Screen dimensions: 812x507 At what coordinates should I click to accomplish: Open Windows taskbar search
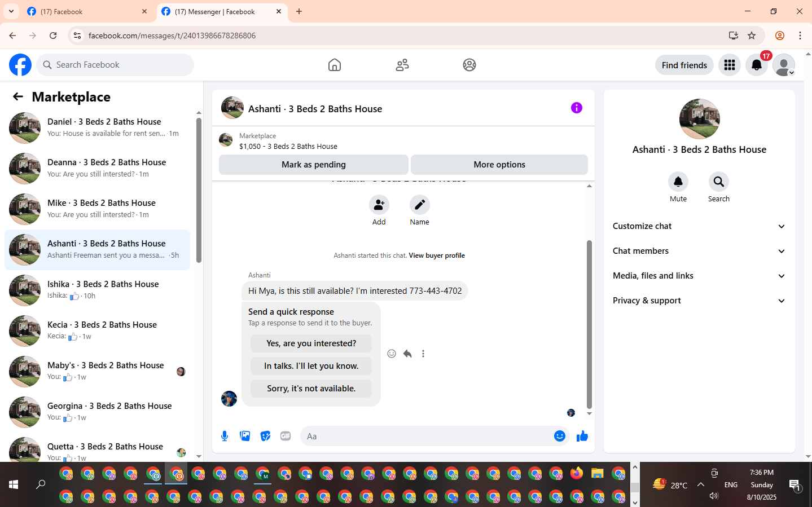click(41, 484)
